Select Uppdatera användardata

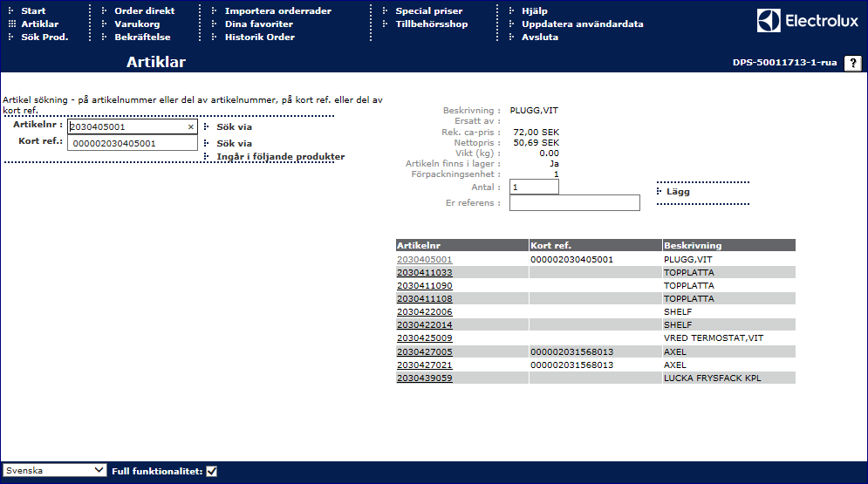coord(583,24)
